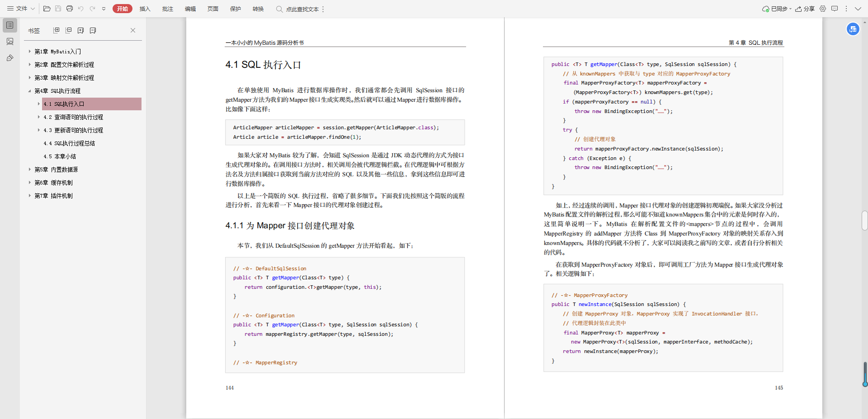868x419 pixels.
Task: Collapse all bookmarks icon
Action: point(69,30)
